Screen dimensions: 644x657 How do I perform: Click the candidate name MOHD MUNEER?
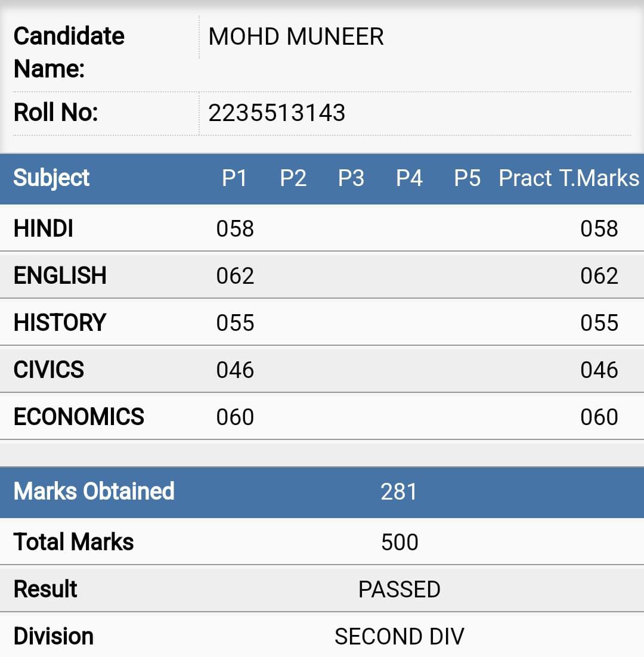point(296,36)
